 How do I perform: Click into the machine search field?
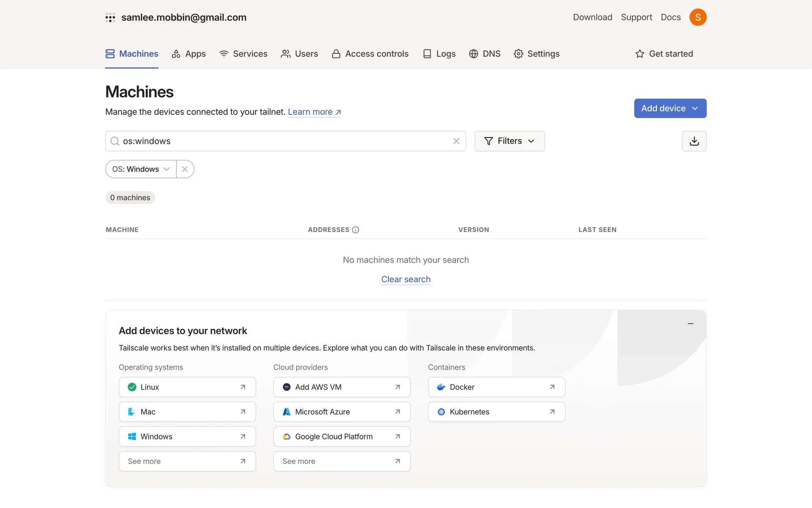tap(283, 141)
